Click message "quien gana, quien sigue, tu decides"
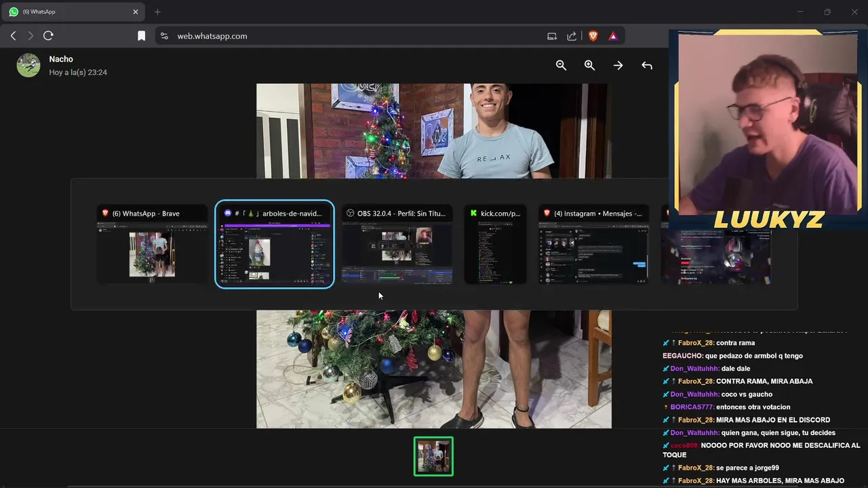 (778, 433)
